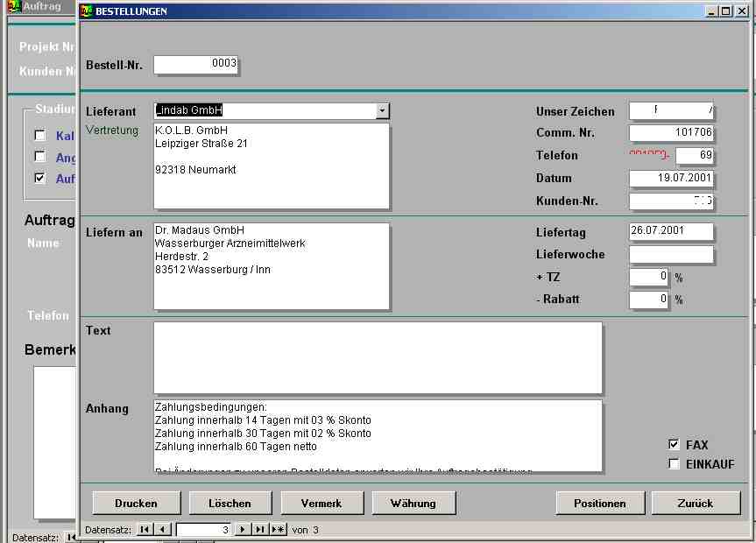This screenshot has width=756, height=543.
Task: Go to first record in Bestellungen navigator
Action: [145, 530]
